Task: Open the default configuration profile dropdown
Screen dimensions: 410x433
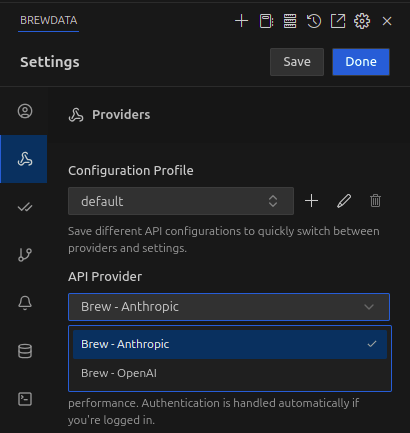Action: click(x=181, y=201)
